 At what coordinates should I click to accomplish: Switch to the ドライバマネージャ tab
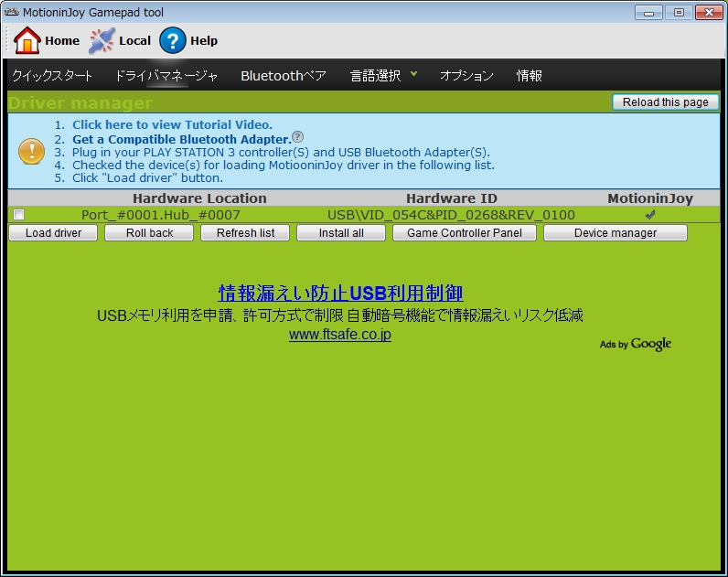[166, 75]
